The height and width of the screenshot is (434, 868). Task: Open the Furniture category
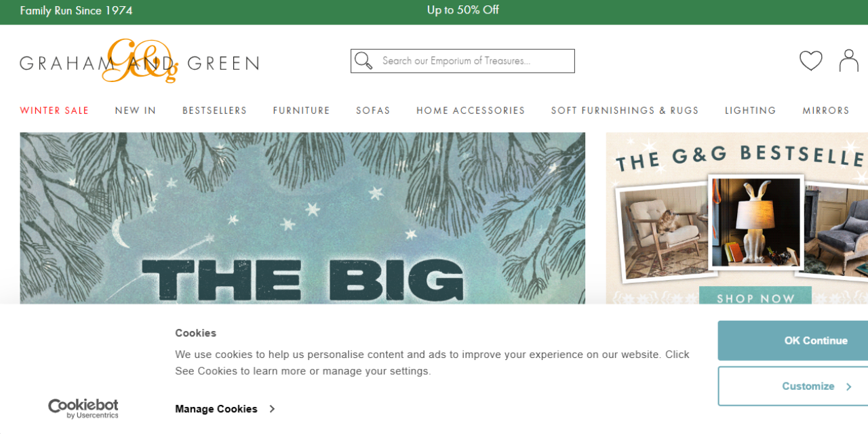click(301, 111)
